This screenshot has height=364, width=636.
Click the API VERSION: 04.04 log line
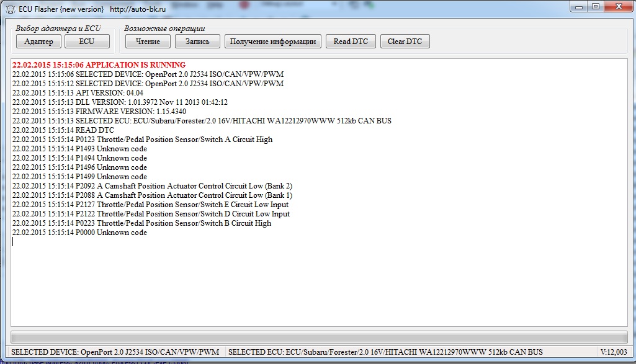pos(78,93)
